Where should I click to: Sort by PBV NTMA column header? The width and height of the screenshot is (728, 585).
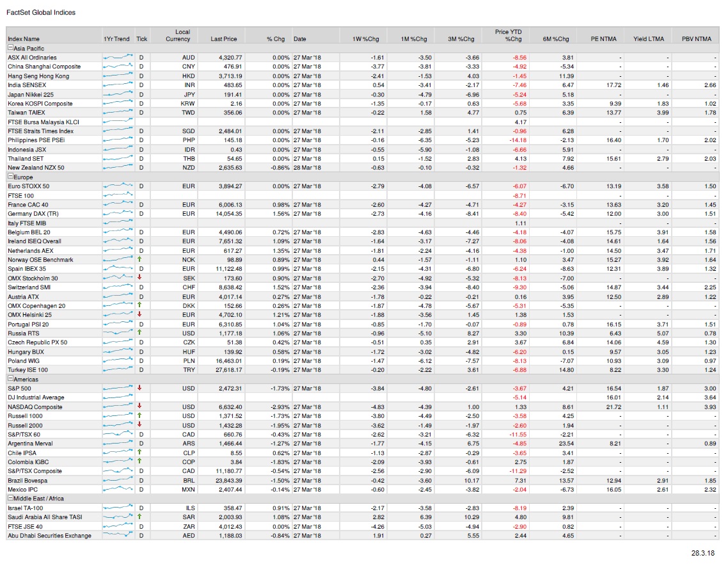(x=697, y=39)
